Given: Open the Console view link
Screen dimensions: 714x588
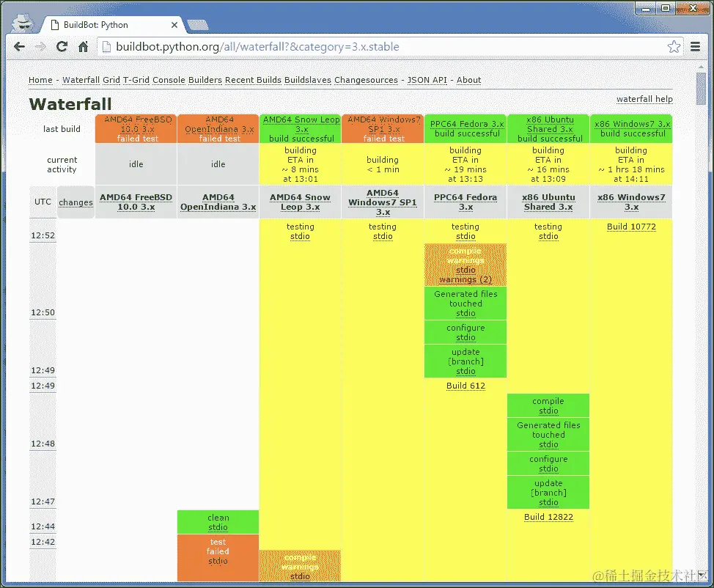Looking at the screenshot, I should [x=169, y=80].
